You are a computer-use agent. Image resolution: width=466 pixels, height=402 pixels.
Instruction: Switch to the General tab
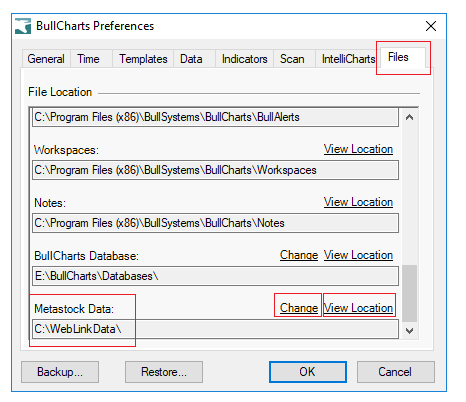click(46, 59)
